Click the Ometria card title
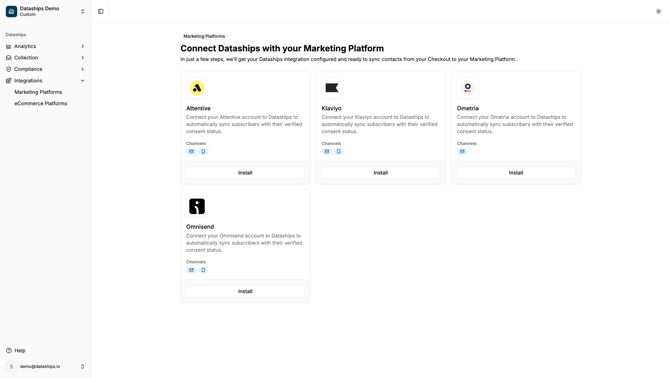670x378 pixels. [468, 108]
